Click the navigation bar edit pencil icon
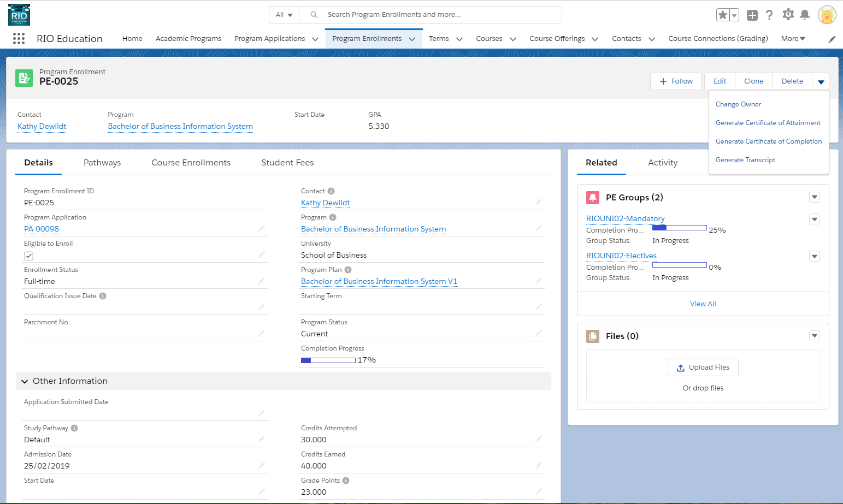843x504 pixels. point(832,39)
